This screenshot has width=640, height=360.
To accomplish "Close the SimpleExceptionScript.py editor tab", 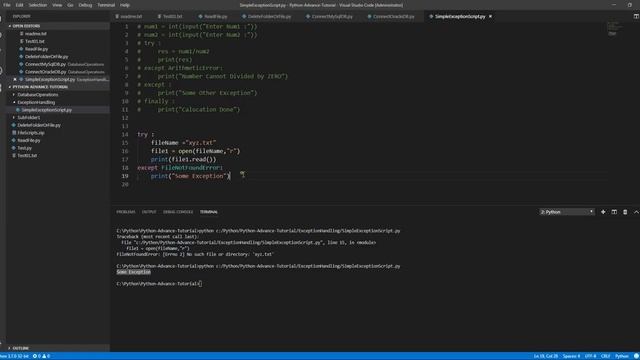I will [490, 16].
